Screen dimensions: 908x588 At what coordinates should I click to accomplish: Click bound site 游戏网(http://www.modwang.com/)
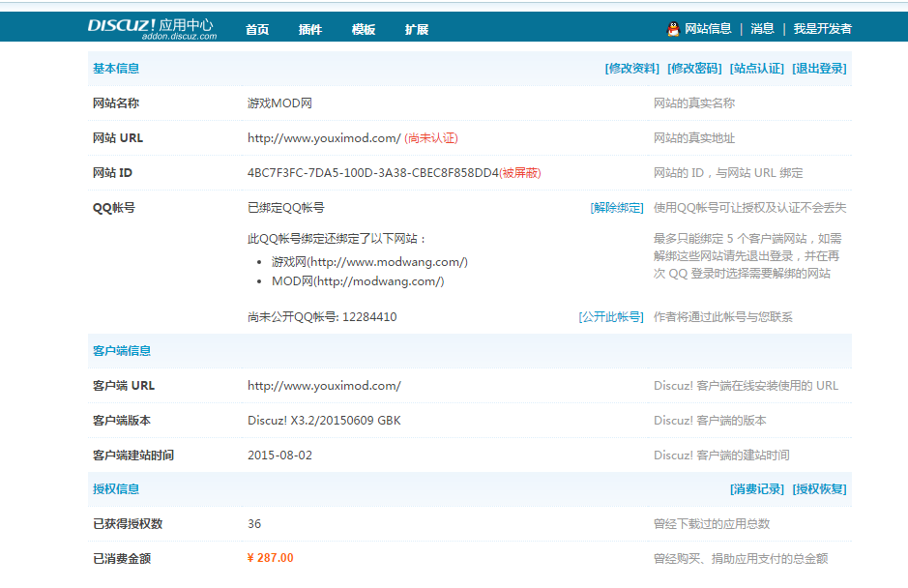coord(369,262)
